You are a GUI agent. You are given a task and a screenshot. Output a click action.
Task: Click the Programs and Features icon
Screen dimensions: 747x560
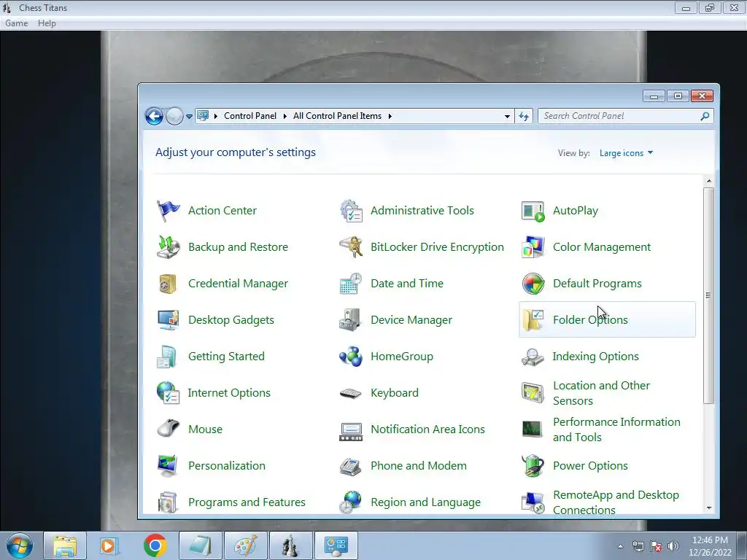click(168, 502)
